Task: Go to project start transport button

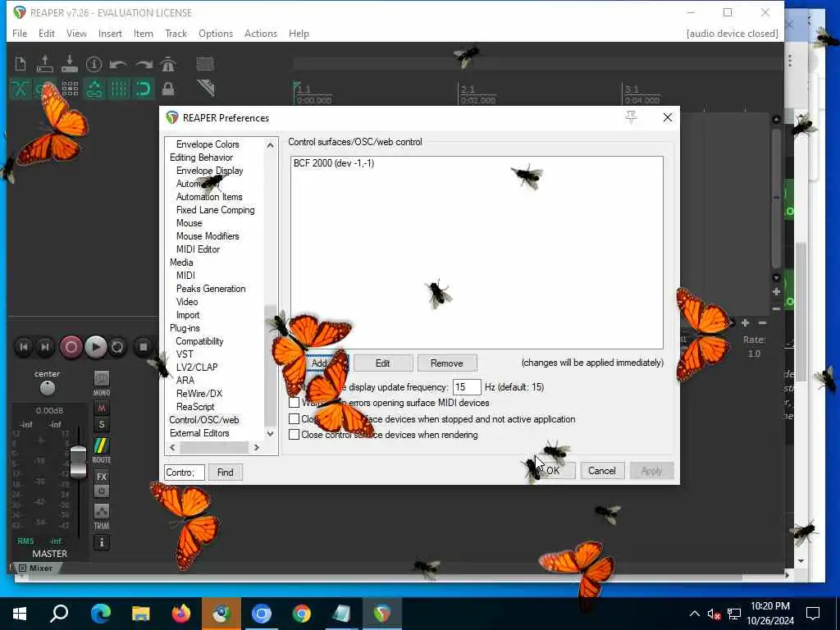Action: (24, 347)
